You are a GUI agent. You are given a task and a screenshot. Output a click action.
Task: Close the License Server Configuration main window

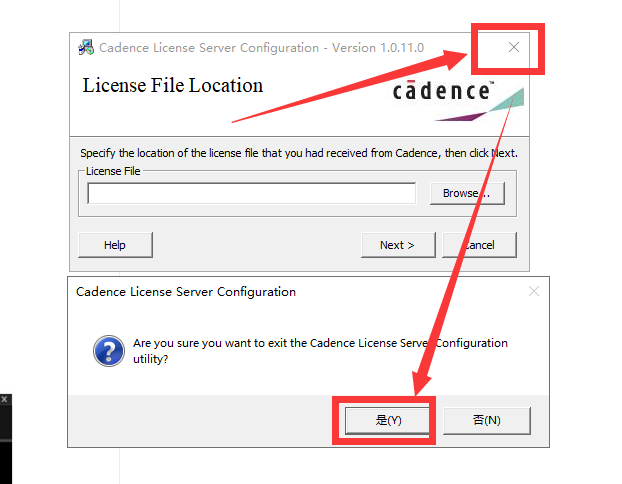pyautogui.click(x=513, y=47)
